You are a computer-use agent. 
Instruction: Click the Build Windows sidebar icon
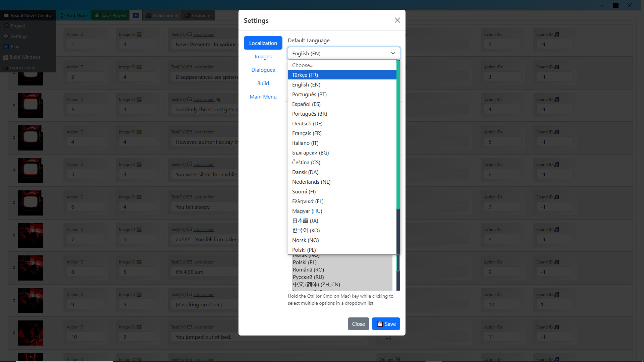pyautogui.click(x=25, y=57)
